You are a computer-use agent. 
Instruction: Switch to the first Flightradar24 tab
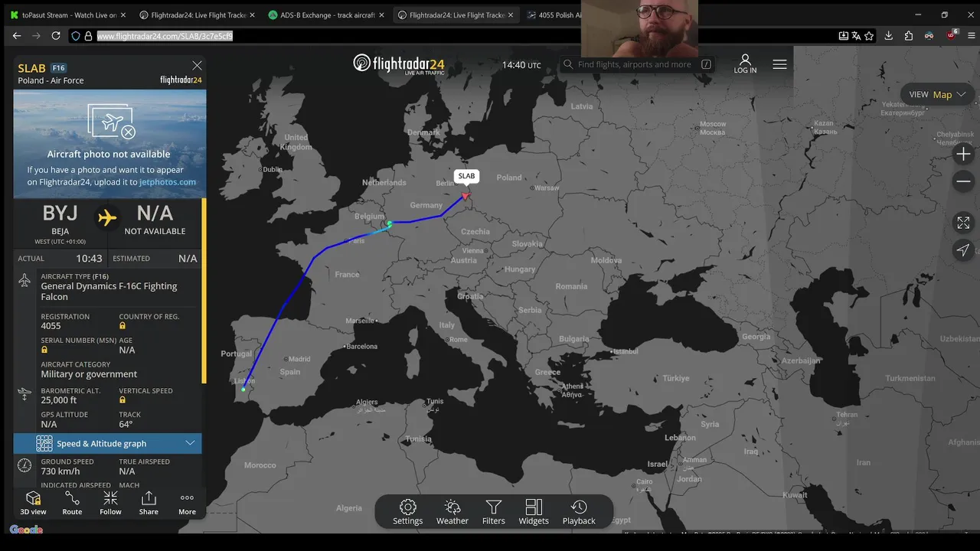[198, 15]
